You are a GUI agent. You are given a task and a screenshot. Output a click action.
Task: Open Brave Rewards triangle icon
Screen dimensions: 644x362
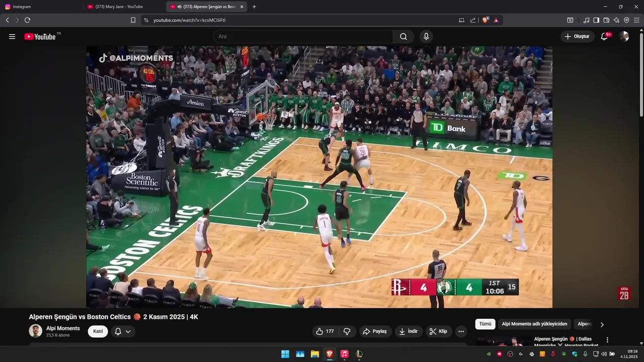tap(496, 20)
